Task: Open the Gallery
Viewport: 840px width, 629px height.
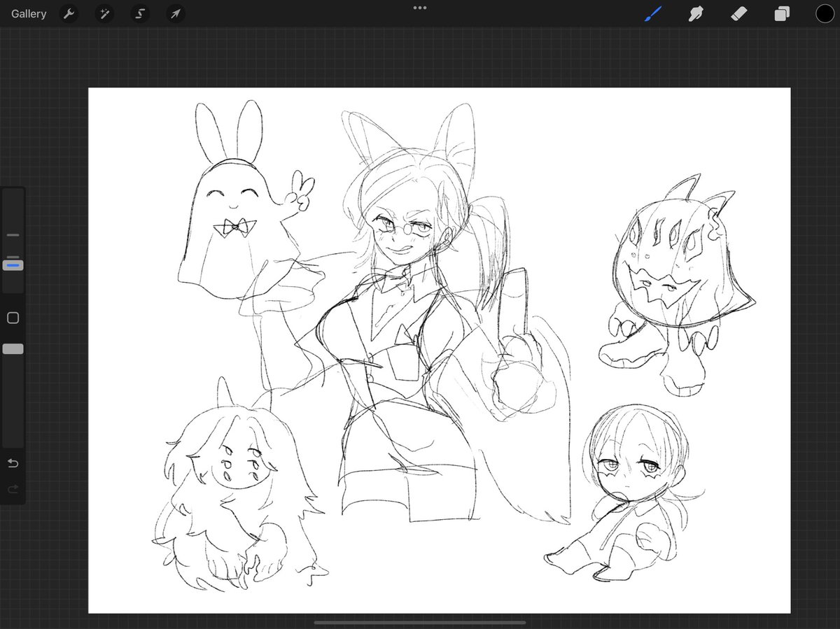Action: click(29, 14)
